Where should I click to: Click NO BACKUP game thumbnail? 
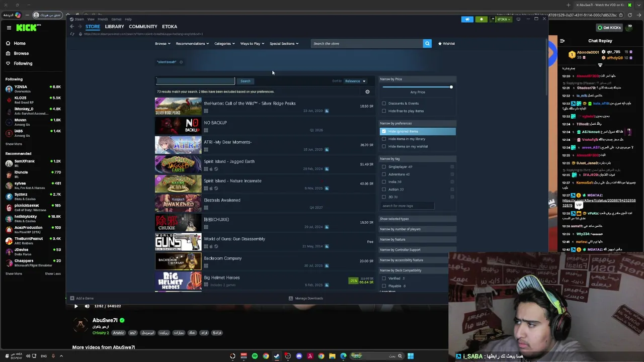click(178, 126)
